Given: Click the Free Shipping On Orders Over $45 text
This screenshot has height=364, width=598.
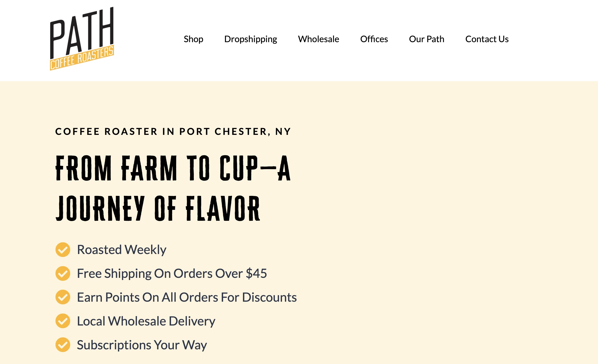Looking at the screenshot, I should point(173,273).
